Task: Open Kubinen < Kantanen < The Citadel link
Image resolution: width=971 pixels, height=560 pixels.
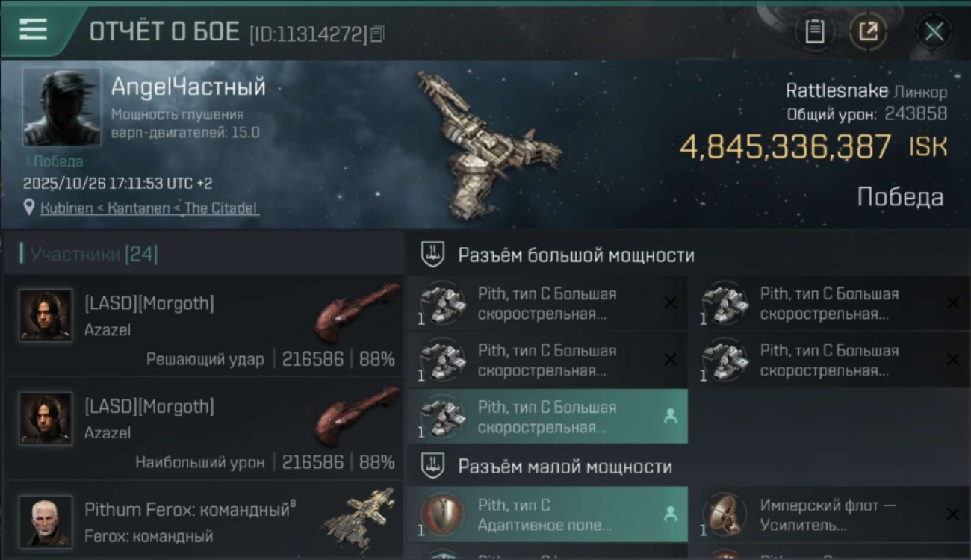Action: point(149,208)
